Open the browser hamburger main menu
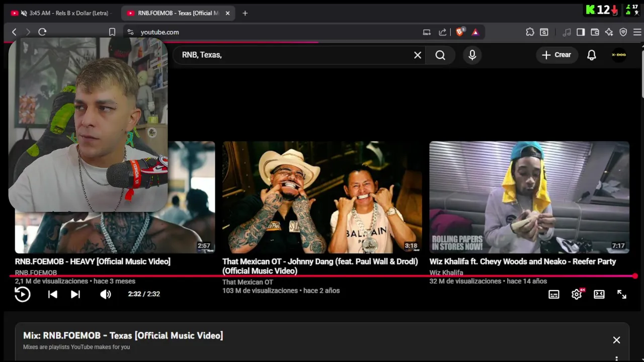The image size is (644, 362). (x=637, y=32)
